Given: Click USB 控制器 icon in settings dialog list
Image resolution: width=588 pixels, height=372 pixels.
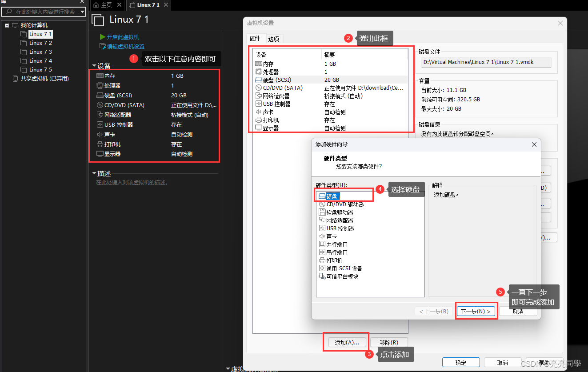Looking at the screenshot, I should pos(259,104).
